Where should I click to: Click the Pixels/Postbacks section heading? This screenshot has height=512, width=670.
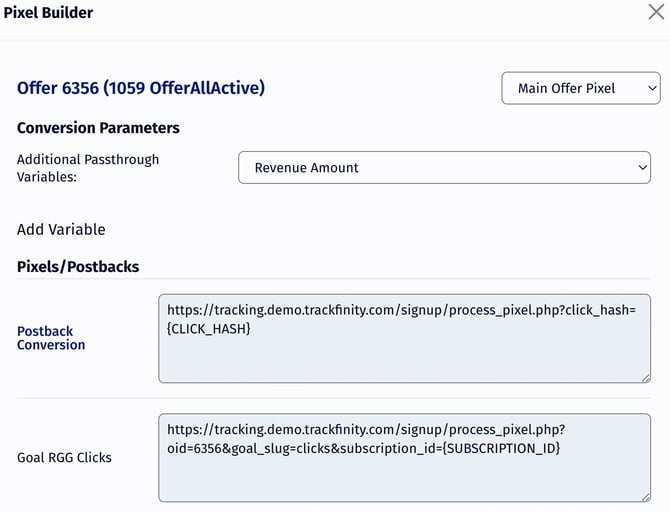(78, 267)
